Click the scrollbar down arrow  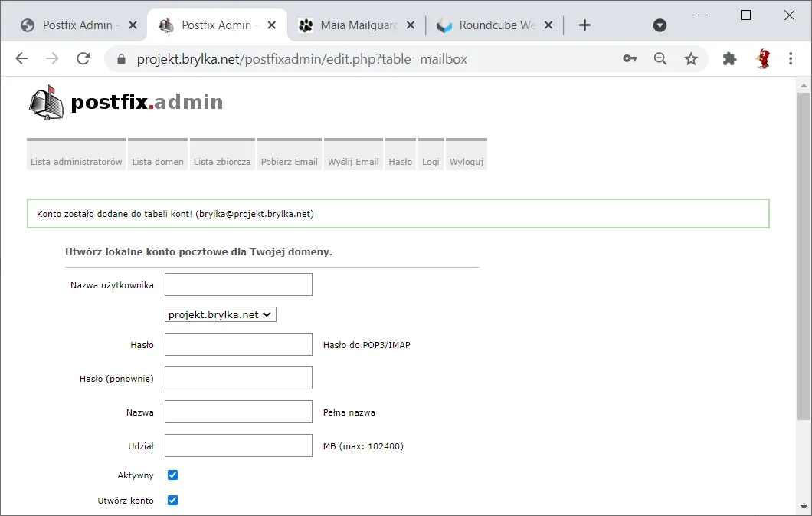804,508
